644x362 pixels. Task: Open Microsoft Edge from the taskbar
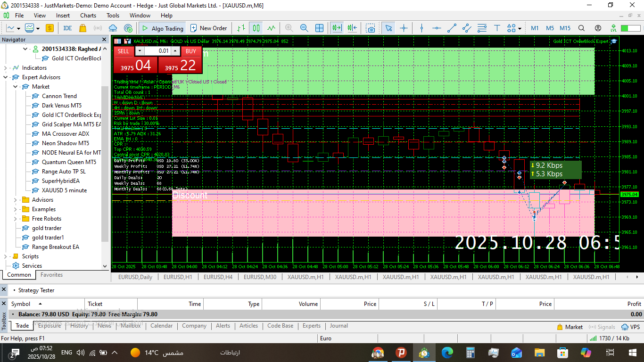[447, 353]
